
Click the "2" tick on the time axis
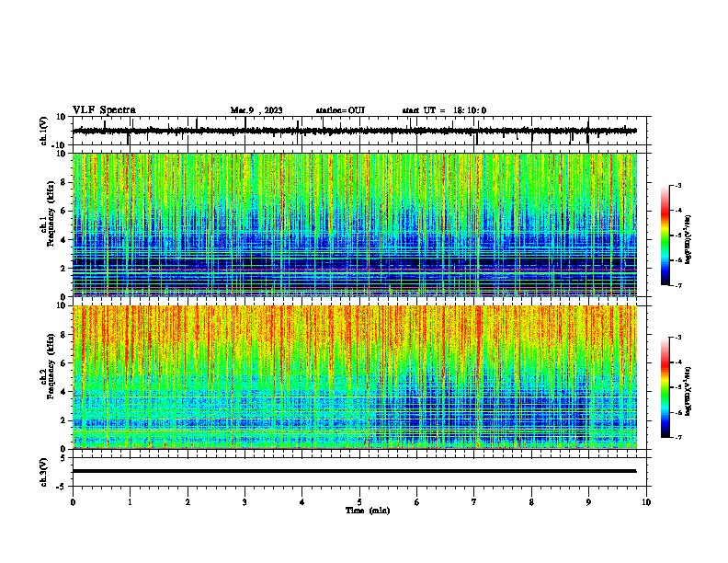(188, 502)
